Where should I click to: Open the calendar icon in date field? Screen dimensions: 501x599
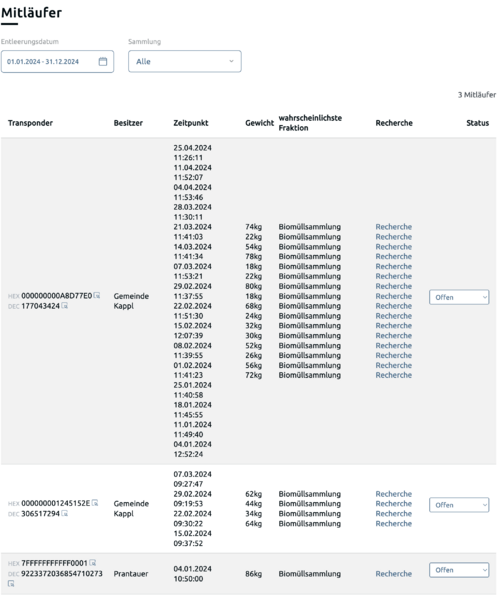pos(103,62)
